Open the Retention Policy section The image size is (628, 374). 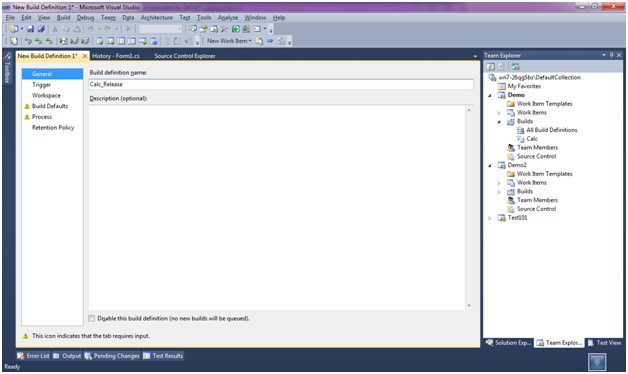pos(53,128)
